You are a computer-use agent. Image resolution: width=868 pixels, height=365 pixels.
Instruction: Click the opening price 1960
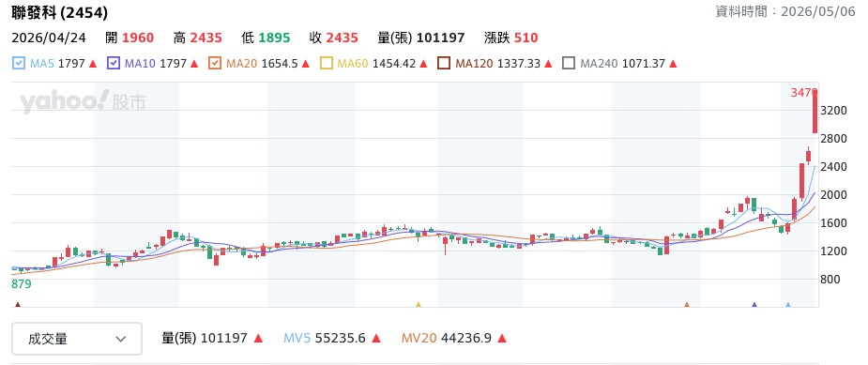tap(138, 38)
